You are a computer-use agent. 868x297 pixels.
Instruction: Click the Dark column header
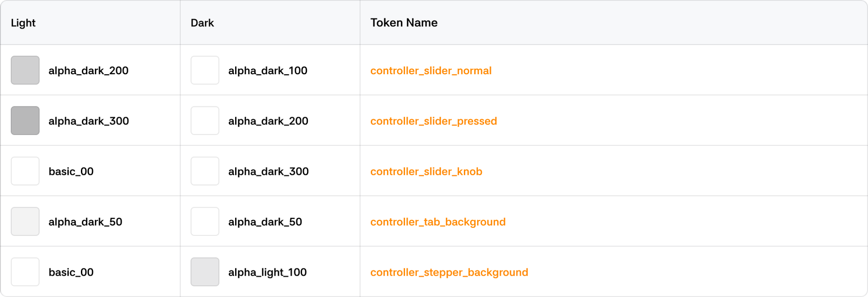point(202,23)
